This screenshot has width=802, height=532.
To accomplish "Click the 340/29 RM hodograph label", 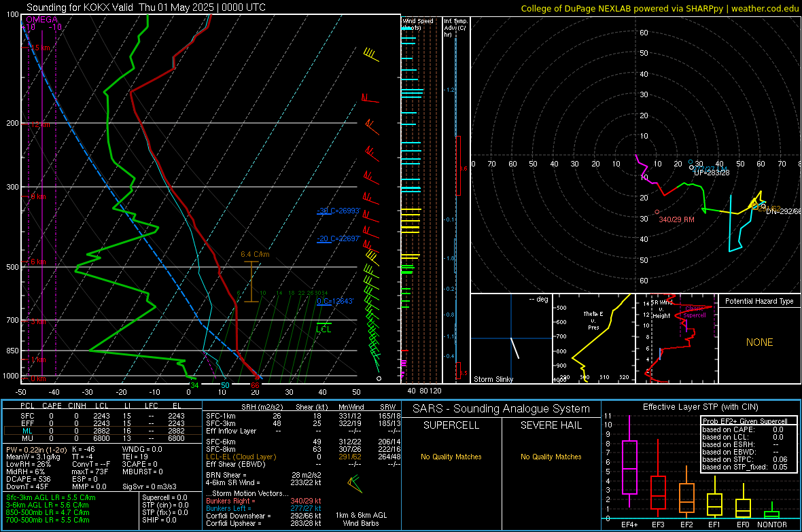I will [x=676, y=219].
